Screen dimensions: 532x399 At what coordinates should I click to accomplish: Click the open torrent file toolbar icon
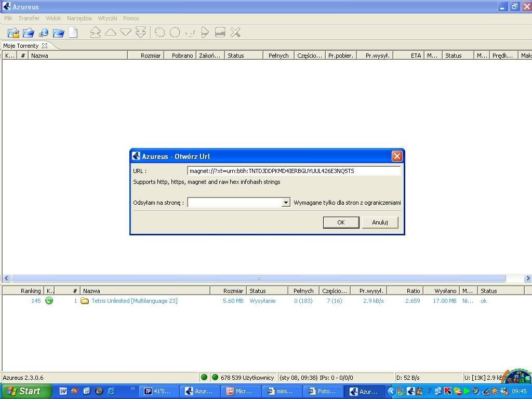[13, 33]
